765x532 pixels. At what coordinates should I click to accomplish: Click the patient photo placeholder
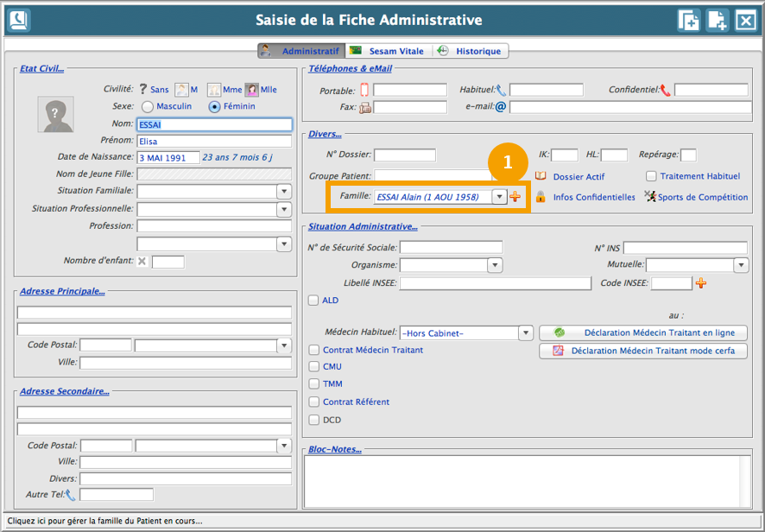tap(55, 114)
